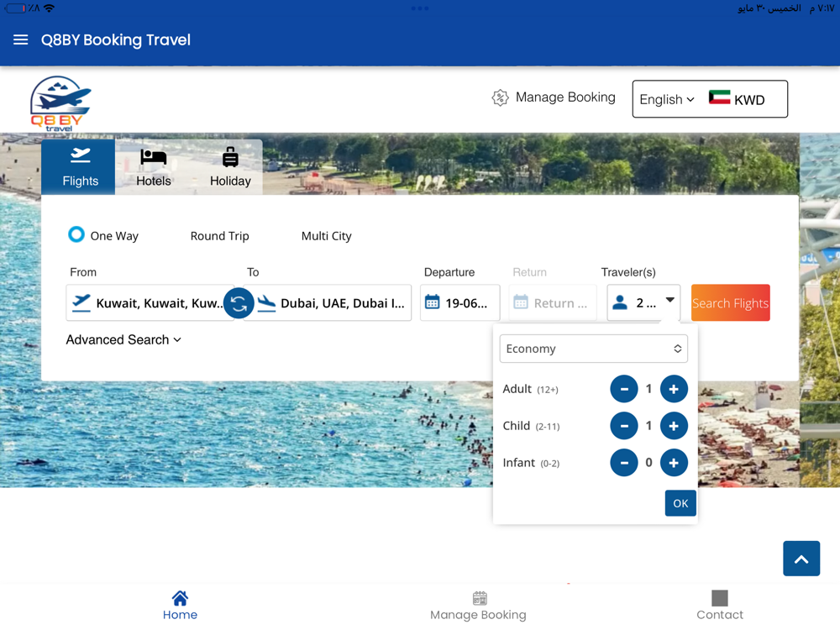Open the Departure date field
This screenshot has width=840, height=630.
coord(459,302)
